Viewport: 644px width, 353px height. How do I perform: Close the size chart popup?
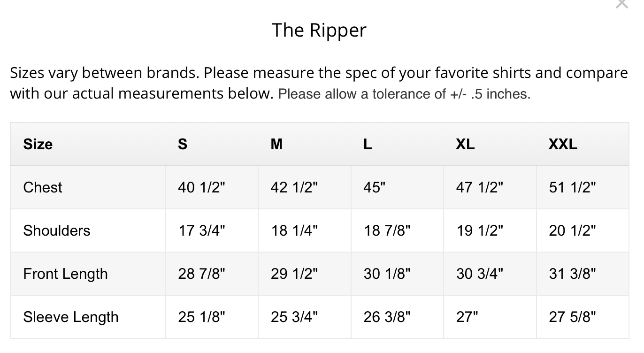(621, 4)
